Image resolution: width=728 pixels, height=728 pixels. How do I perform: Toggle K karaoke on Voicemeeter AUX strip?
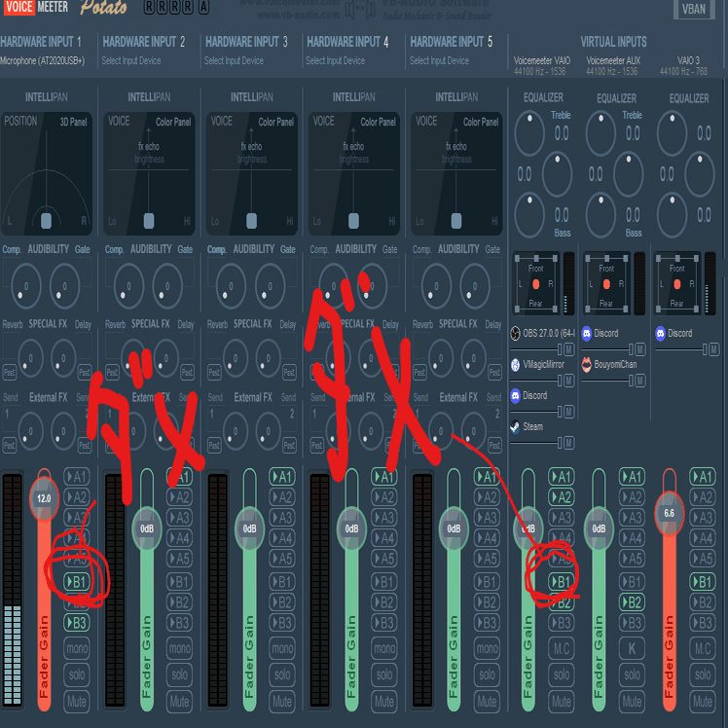coord(632,648)
